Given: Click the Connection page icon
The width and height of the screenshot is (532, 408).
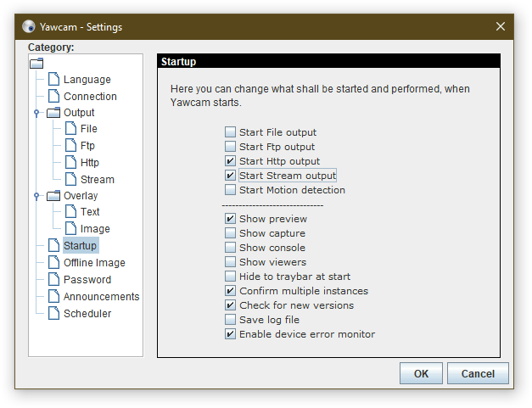Looking at the screenshot, I should click(x=53, y=96).
